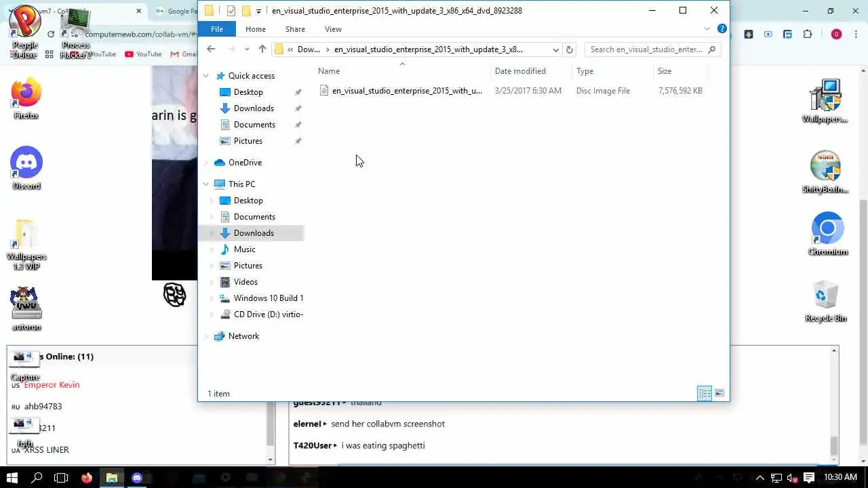This screenshot has height=488, width=868.
Task: Click the pin icon next to Quick access Pictures
Action: tap(298, 141)
